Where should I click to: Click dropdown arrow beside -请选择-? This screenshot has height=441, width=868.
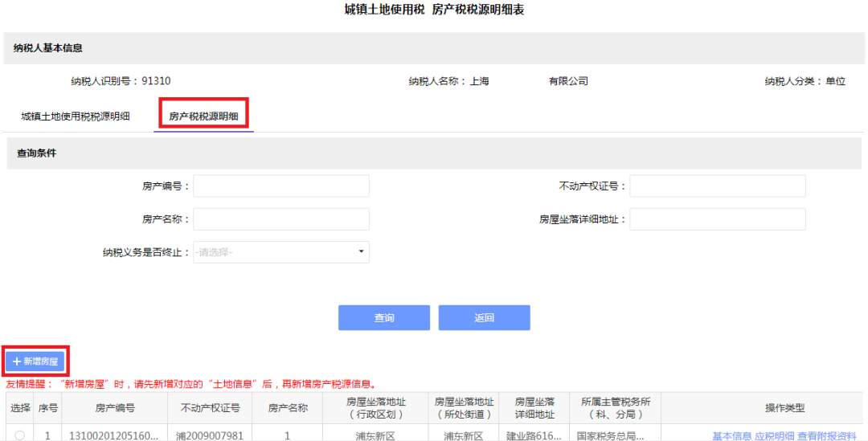(x=361, y=251)
